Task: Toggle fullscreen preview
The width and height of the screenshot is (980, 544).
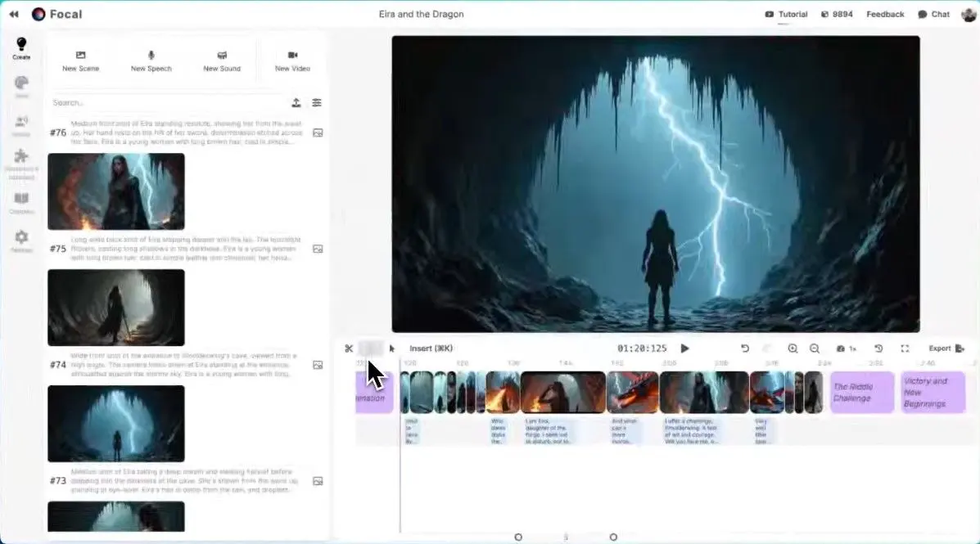Action: tap(905, 348)
